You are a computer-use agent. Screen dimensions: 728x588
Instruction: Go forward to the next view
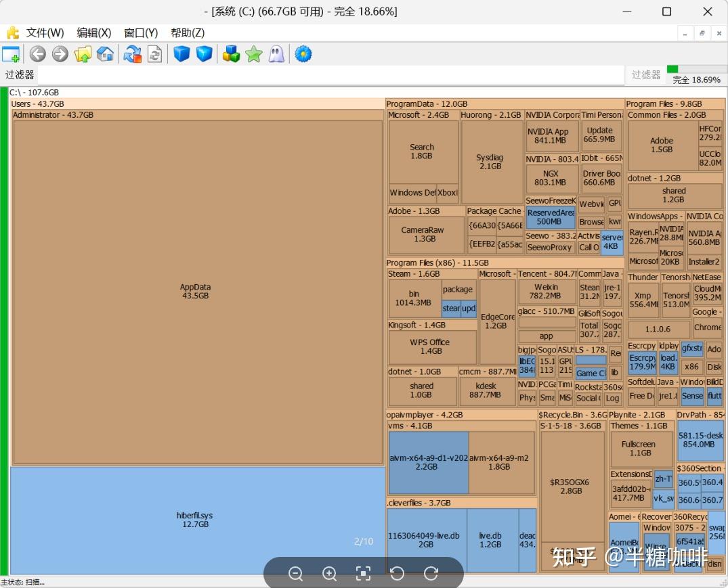pos(60,53)
